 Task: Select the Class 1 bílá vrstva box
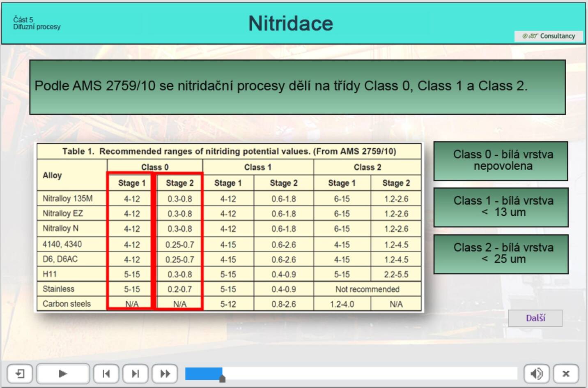click(501, 207)
